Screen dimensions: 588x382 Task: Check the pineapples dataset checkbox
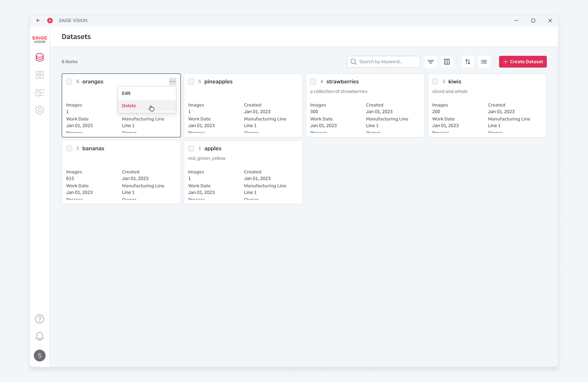pyautogui.click(x=191, y=82)
